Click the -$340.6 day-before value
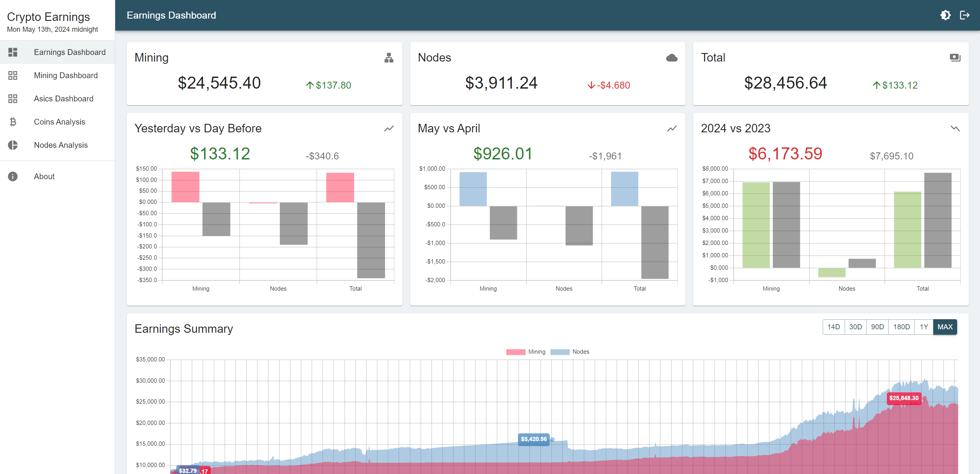This screenshot has height=474, width=980. [x=322, y=156]
